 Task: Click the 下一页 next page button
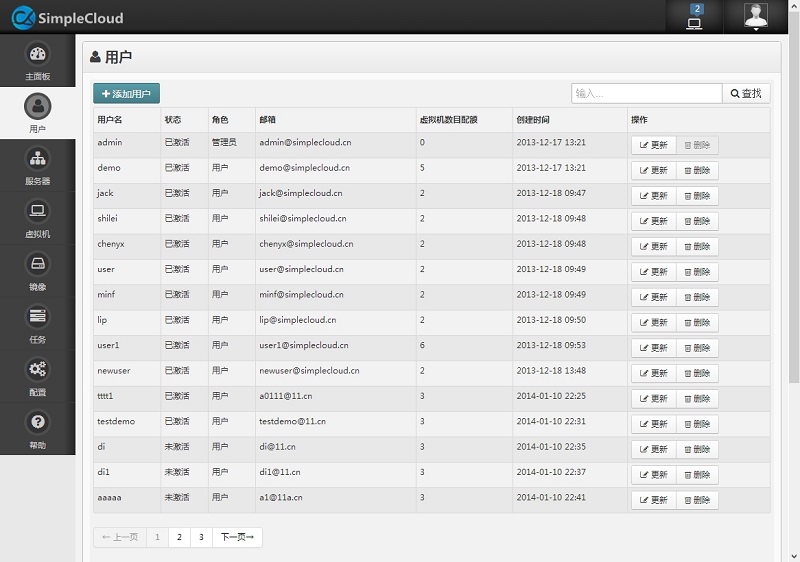coord(237,538)
